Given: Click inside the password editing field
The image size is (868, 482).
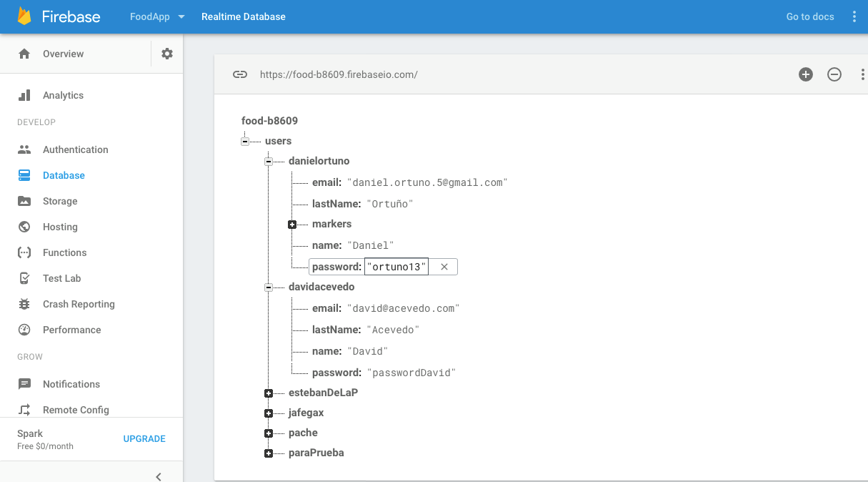Looking at the screenshot, I should (396, 266).
